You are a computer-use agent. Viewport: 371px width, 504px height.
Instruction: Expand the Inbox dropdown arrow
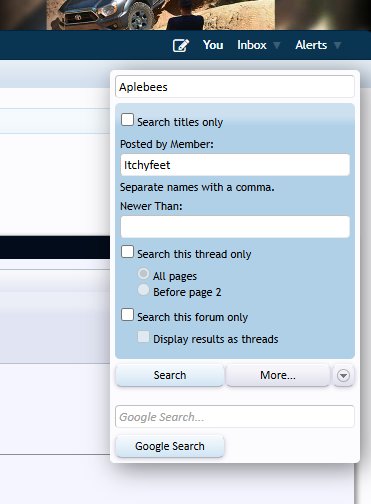click(x=277, y=45)
